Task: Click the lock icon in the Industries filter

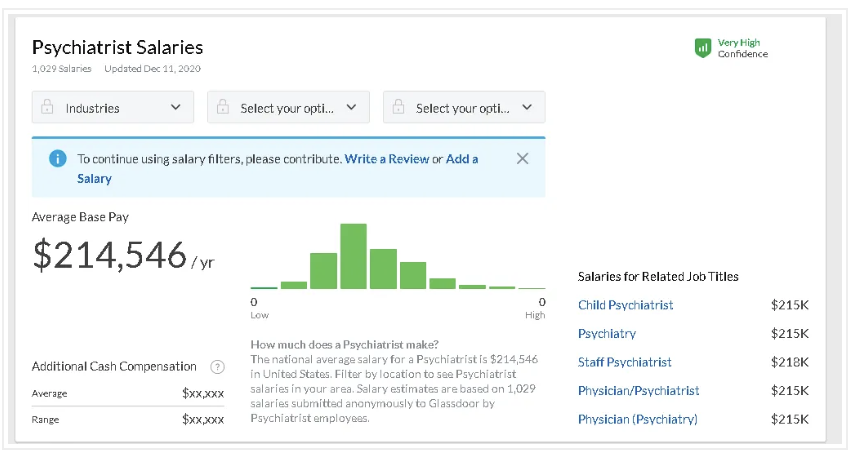Action: (48, 107)
